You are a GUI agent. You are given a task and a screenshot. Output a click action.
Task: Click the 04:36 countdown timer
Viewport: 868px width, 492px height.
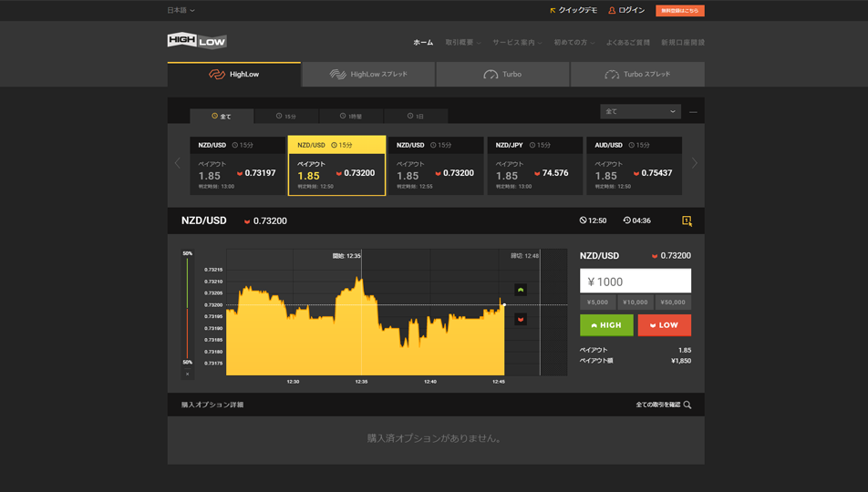[x=636, y=220]
